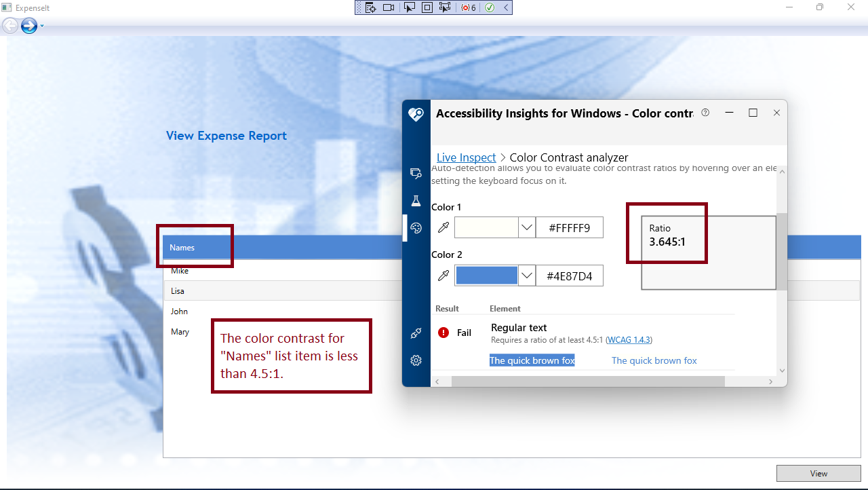Viewport: 868px width, 490px height.
Task: Open the WCAG 1.4.3 link
Action: click(x=629, y=339)
